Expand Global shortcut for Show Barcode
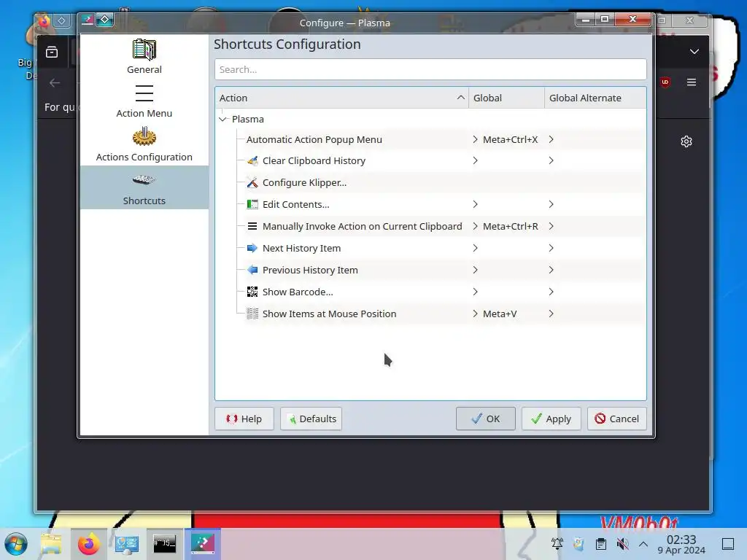Viewport: 747px width, 560px height. (475, 292)
